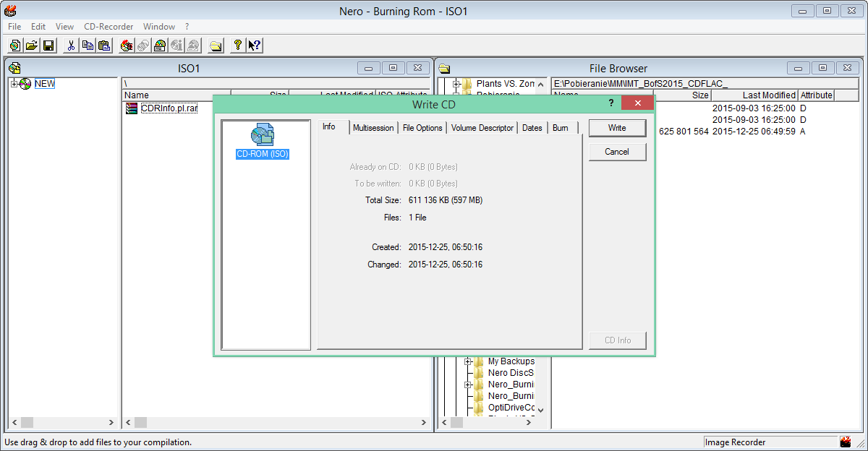This screenshot has height=451, width=868.
Task: Open the CD-Recorder menu
Action: point(109,27)
